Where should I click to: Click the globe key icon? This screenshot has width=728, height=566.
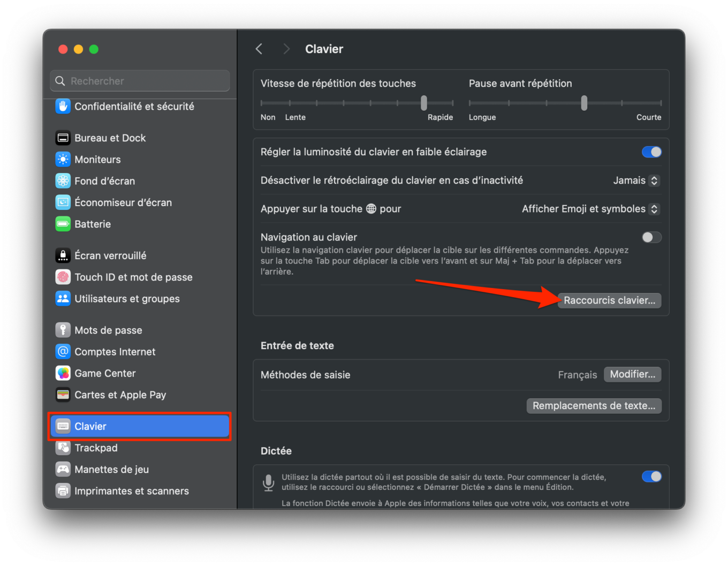371,209
